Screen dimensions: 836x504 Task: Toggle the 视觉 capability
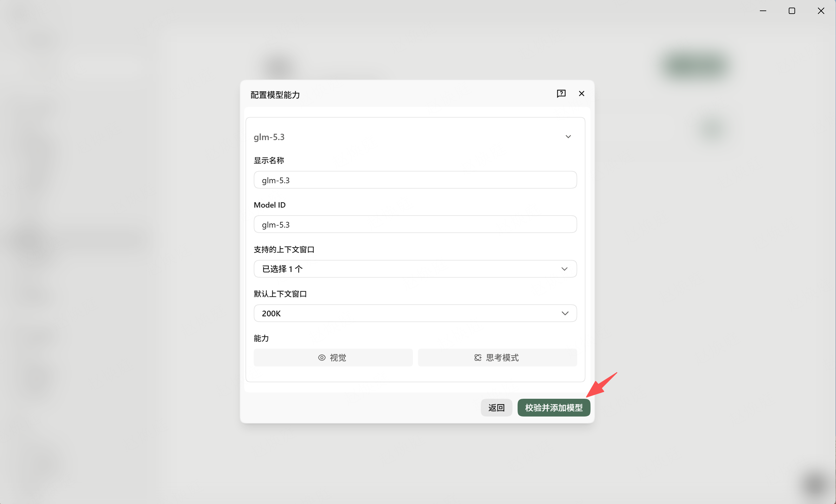(333, 358)
